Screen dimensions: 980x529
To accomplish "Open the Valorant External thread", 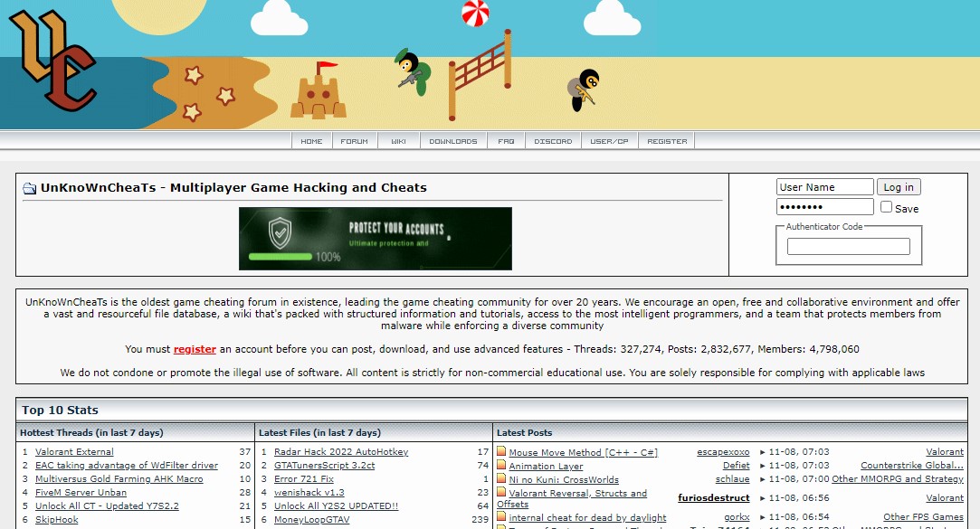I will [x=74, y=451].
